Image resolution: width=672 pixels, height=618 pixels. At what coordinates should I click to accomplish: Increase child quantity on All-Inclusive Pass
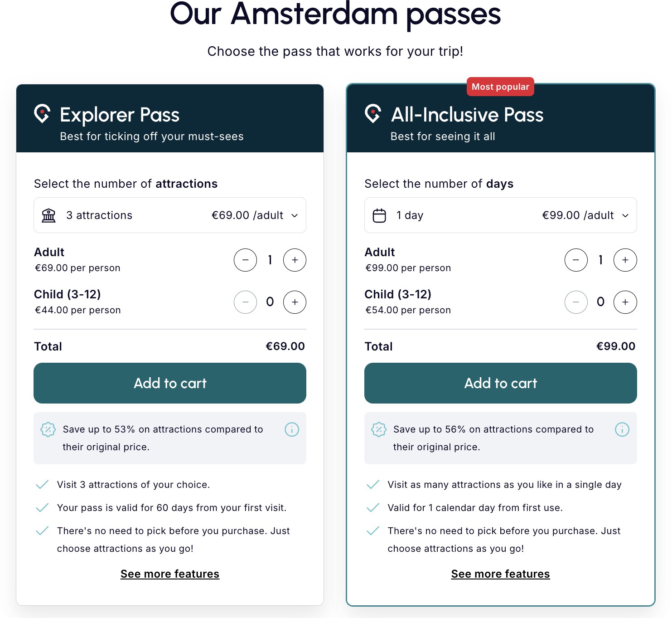[x=625, y=302]
